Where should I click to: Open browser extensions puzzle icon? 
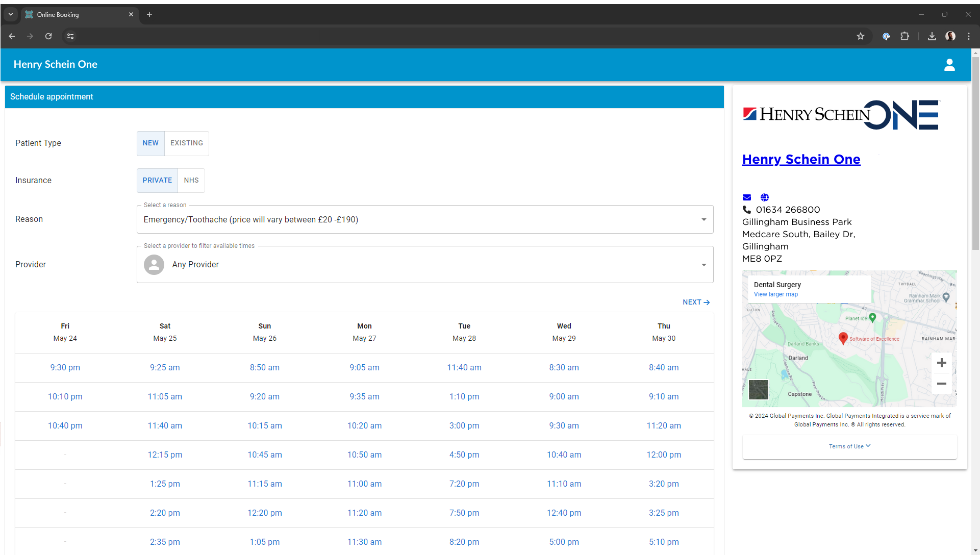click(905, 36)
